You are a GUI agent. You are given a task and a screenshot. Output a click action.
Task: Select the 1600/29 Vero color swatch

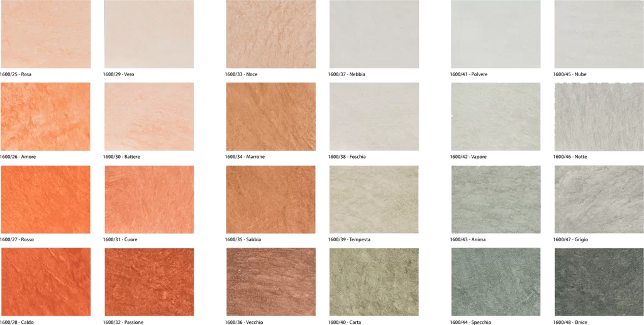pyautogui.click(x=149, y=34)
